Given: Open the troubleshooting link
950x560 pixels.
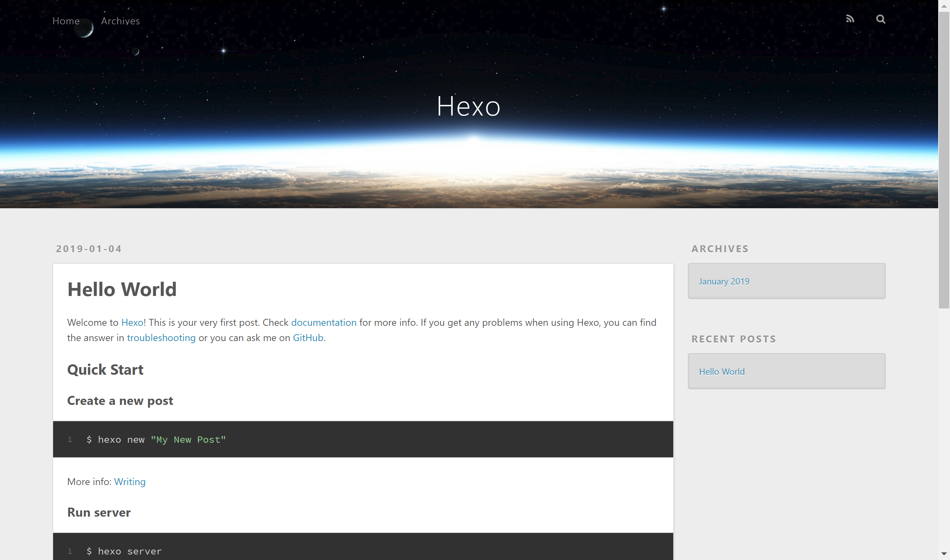Looking at the screenshot, I should point(161,338).
